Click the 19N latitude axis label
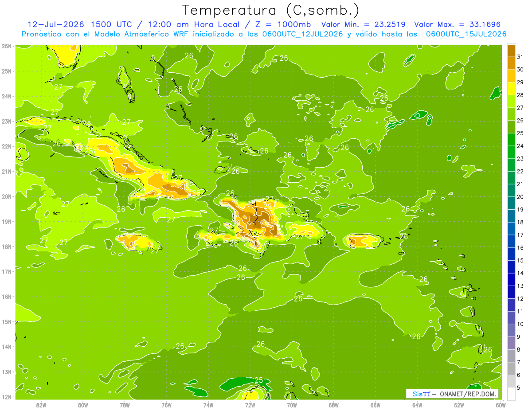The height and width of the screenshot is (411, 532). [x=7, y=222]
